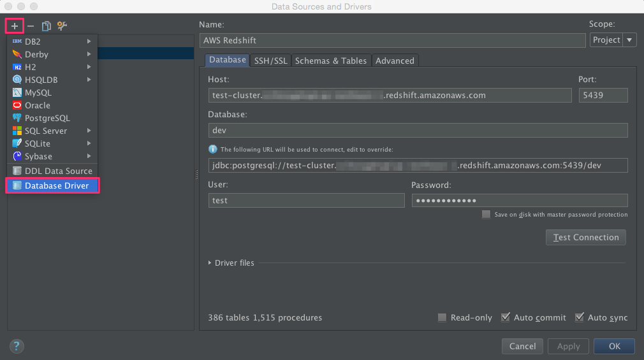The width and height of the screenshot is (644, 360).
Task: Click the JDBC URL field
Action: [418, 165]
